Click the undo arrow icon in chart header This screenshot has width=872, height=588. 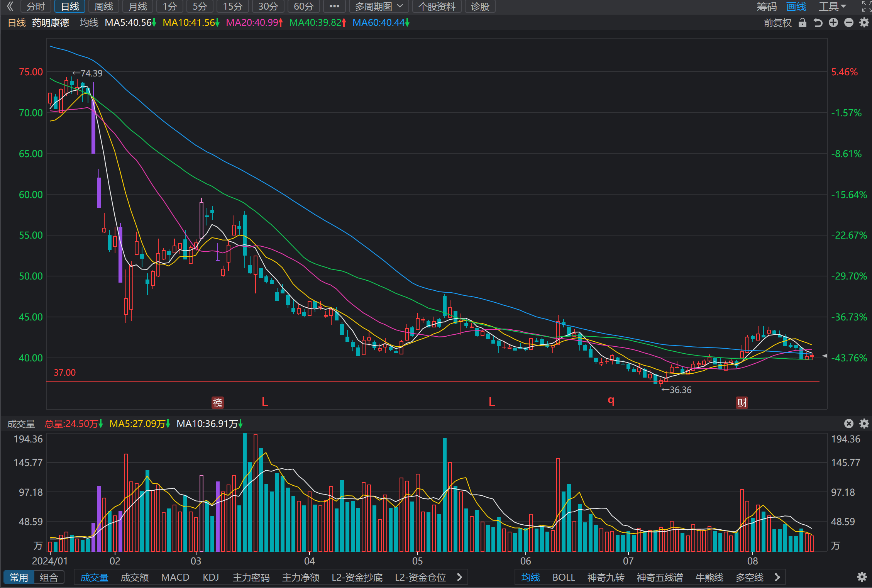818,23
